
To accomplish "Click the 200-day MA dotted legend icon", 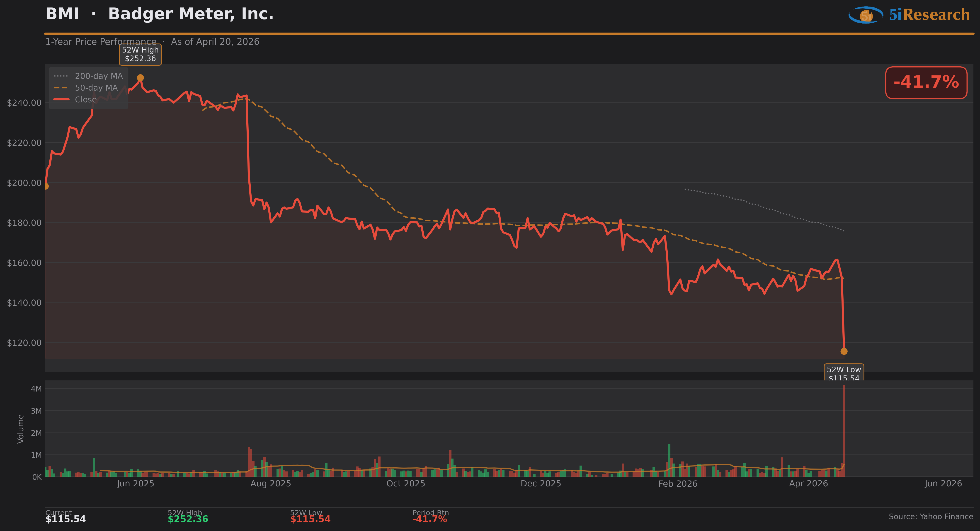I will (x=61, y=76).
